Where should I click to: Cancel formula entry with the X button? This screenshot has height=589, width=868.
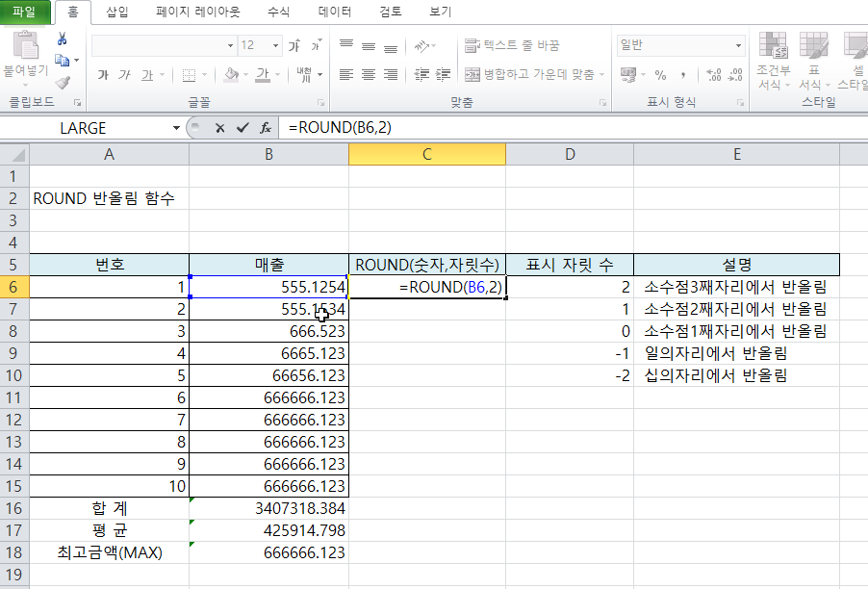pyautogui.click(x=219, y=128)
